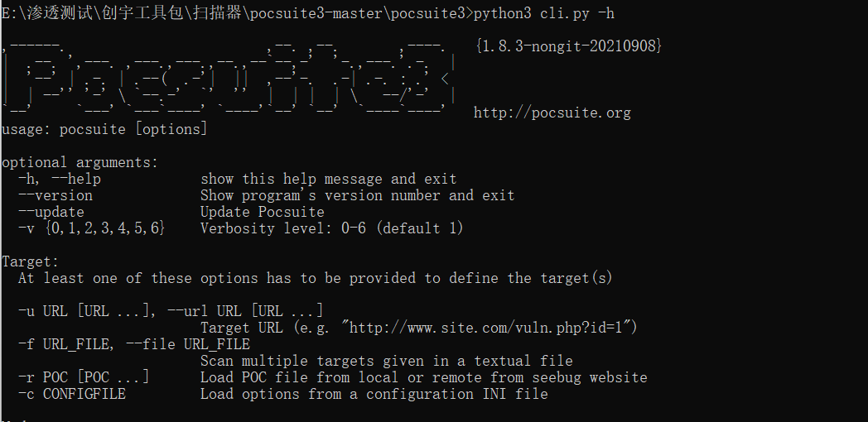Click the '-c CONFIGFILE' option text
Image resolution: width=868 pixels, height=422 pixels.
(x=72, y=394)
